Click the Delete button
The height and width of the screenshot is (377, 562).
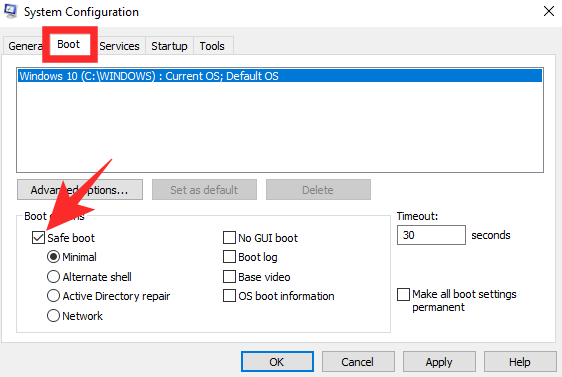click(x=318, y=190)
